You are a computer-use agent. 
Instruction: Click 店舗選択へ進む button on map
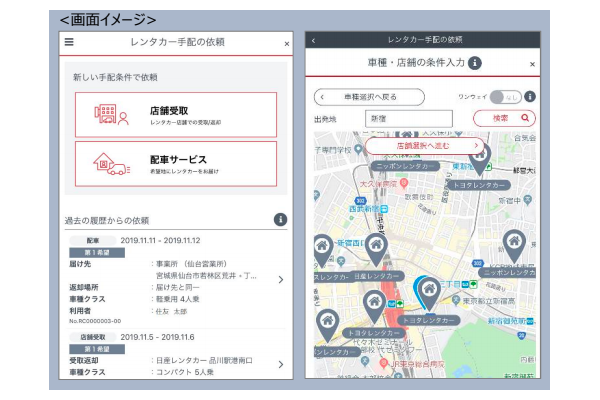click(x=425, y=146)
